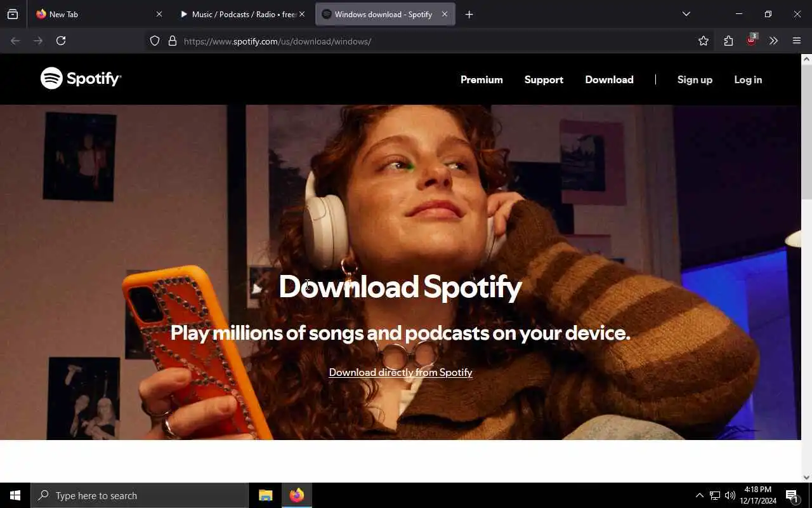This screenshot has width=812, height=508.
Task: Reload the current page
Action: 61,41
